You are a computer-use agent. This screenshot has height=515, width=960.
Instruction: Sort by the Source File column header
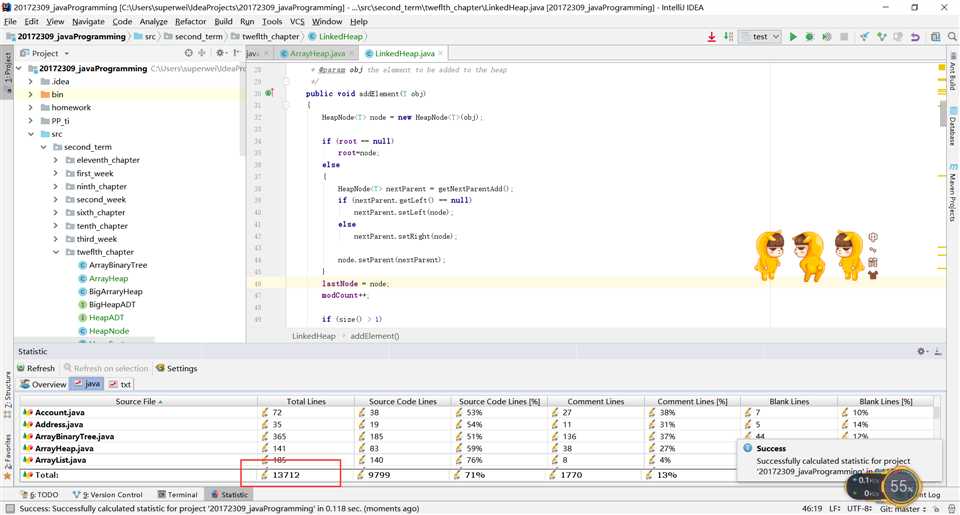[x=138, y=402]
